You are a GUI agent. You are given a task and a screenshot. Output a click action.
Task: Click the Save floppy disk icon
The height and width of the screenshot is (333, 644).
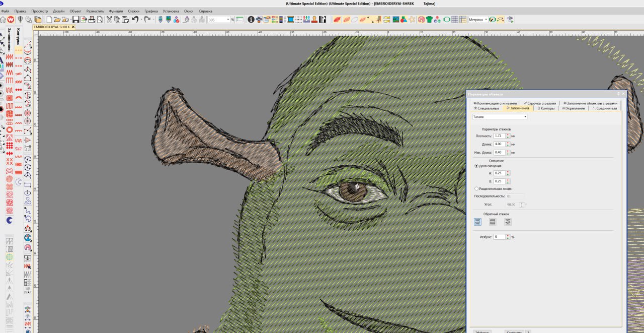click(75, 20)
